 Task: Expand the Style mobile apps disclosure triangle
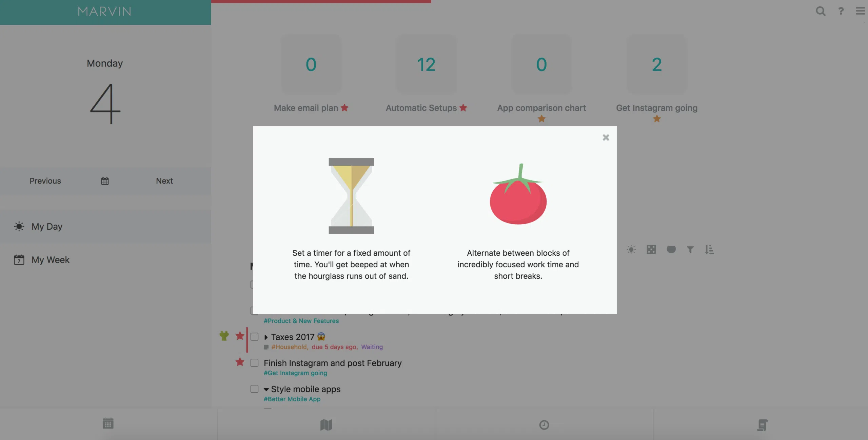[x=265, y=389]
